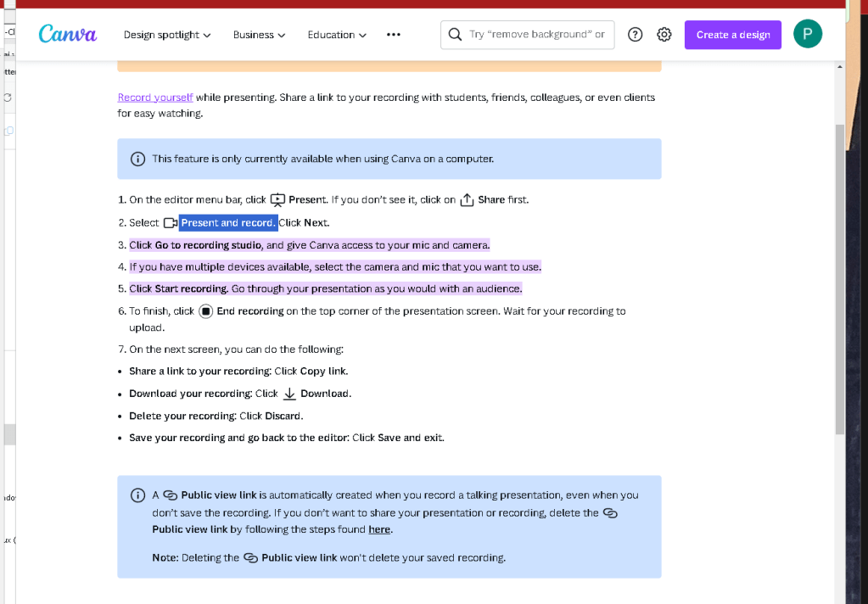Go to the Canva logo home

point(68,34)
